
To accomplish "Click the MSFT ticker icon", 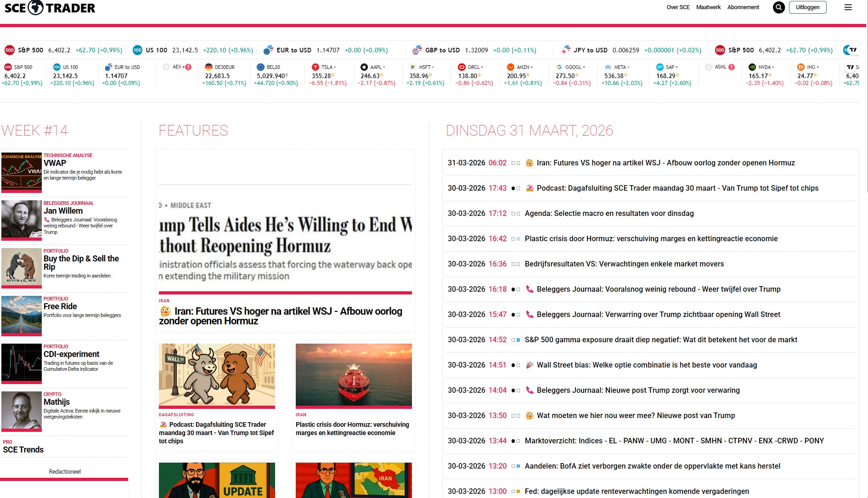I will click(413, 67).
